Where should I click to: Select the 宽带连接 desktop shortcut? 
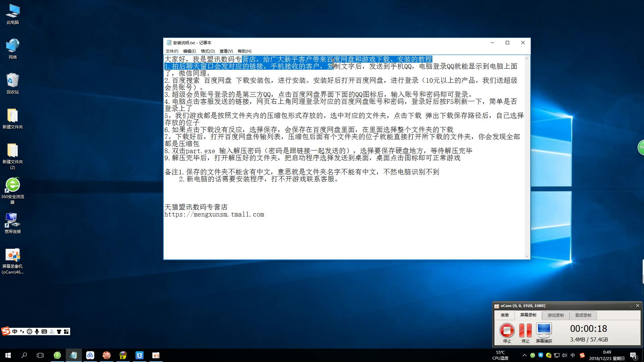13,223
